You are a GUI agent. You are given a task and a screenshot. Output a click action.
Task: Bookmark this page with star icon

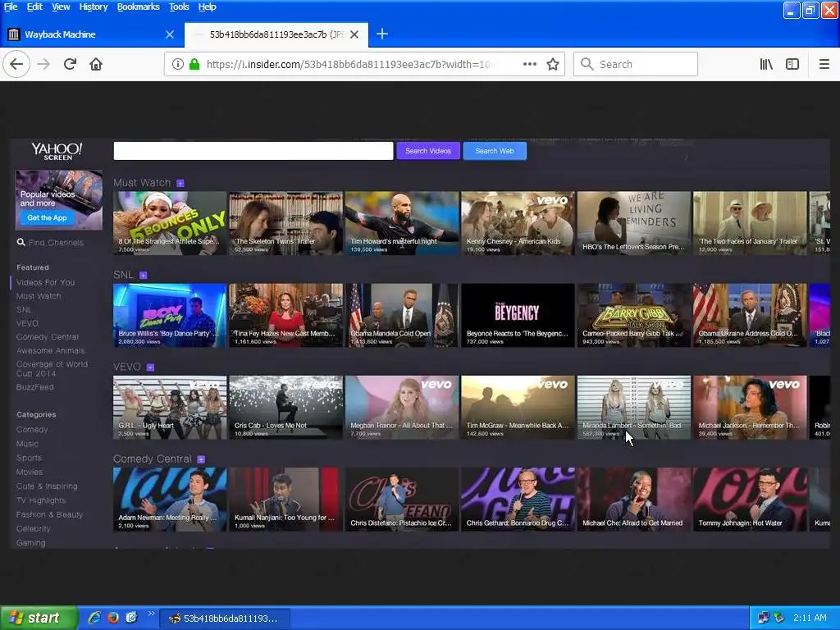click(553, 64)
